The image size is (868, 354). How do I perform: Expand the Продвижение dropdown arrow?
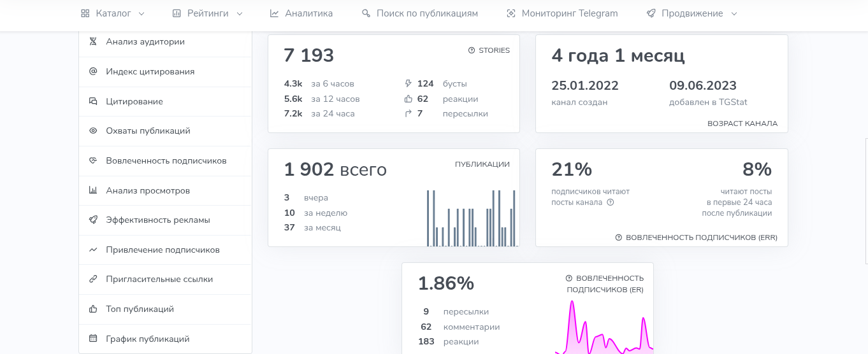tap(734, 13)
